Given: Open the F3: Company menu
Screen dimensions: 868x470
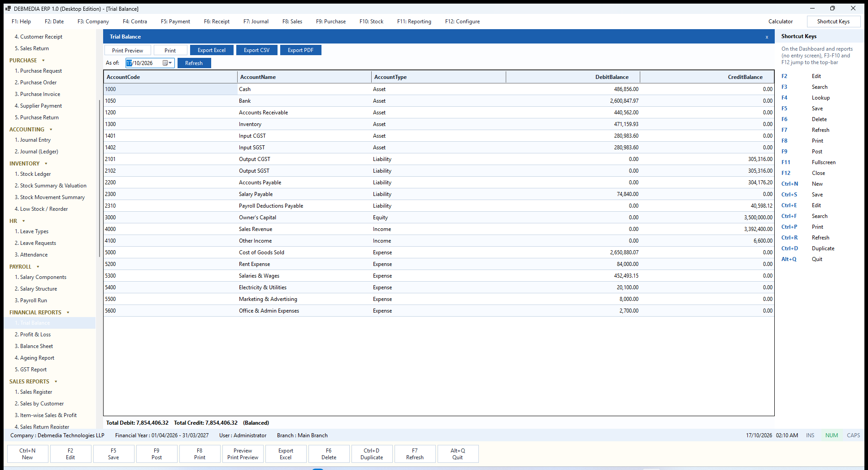Looking at the screenshot, I should tap(93, 22).
